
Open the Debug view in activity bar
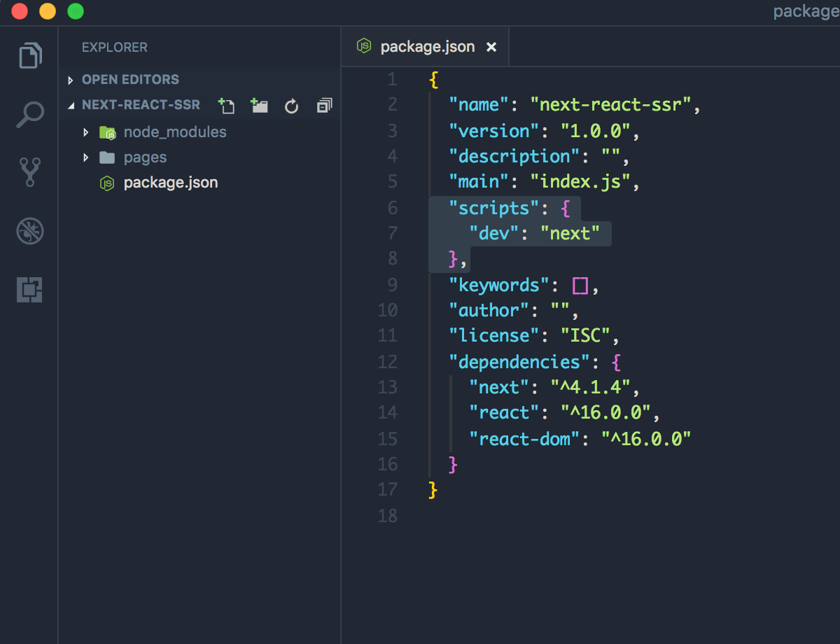[30, 231]
